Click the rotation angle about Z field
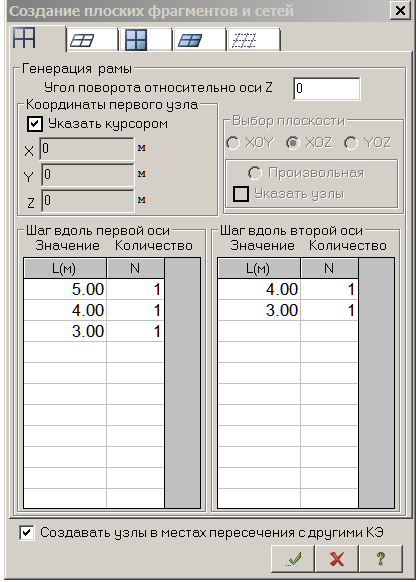Image resolution: width=416 pixels, height=582 pixels. 327,89
